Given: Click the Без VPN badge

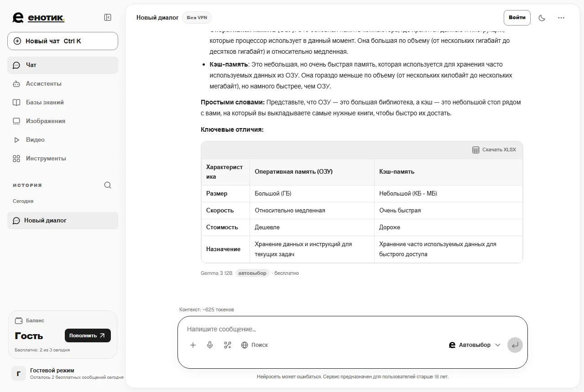Looking at the screenshot, I should tap(197, 18).
